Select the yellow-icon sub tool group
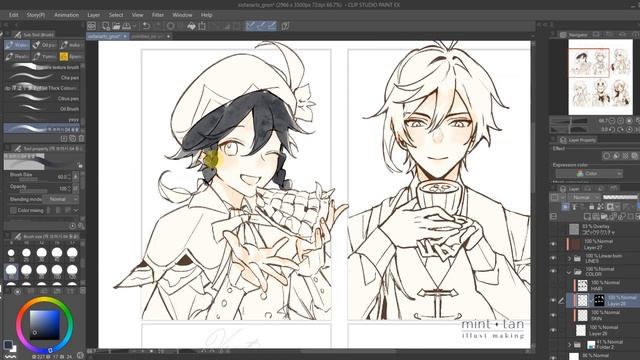This screenshot has width=640, height=360. pos(71,56)
